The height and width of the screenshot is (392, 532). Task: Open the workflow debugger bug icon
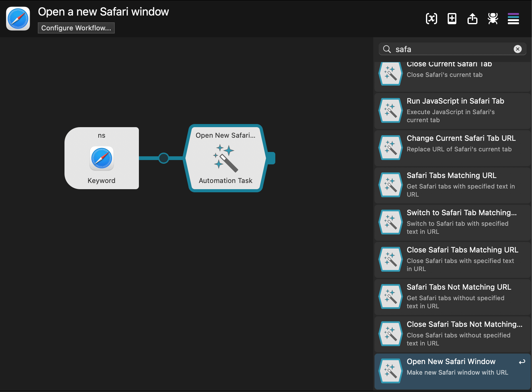493,19
